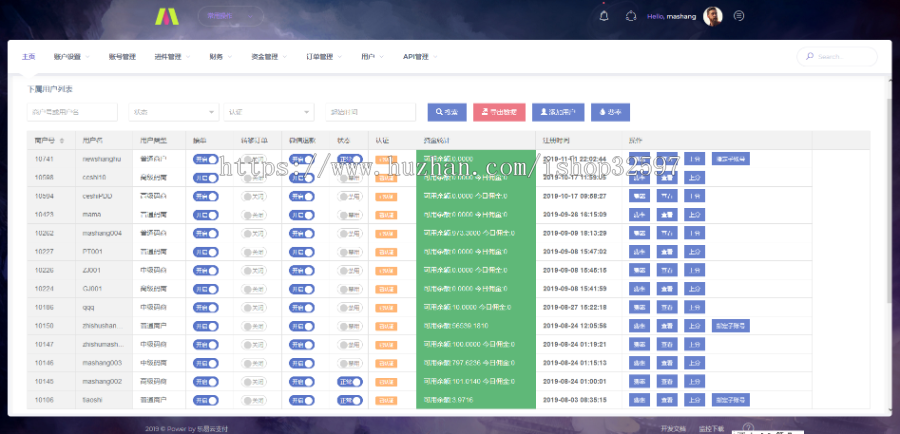Toggle the 关闭 switch in the ceshiPDD row
This screenshot has height=434, width=900.
click(x=254, y=196)
